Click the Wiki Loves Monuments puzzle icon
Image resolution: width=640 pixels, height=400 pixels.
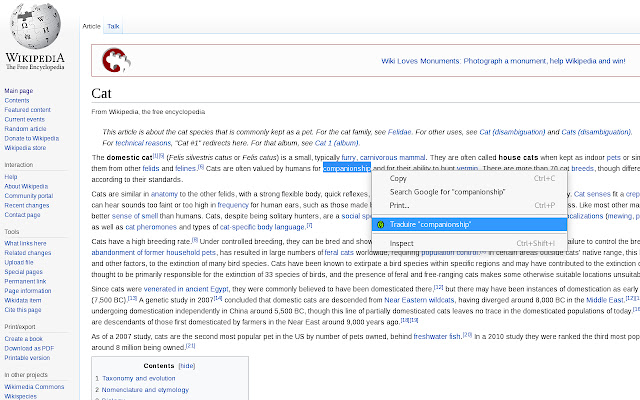[x=116, y=60]
